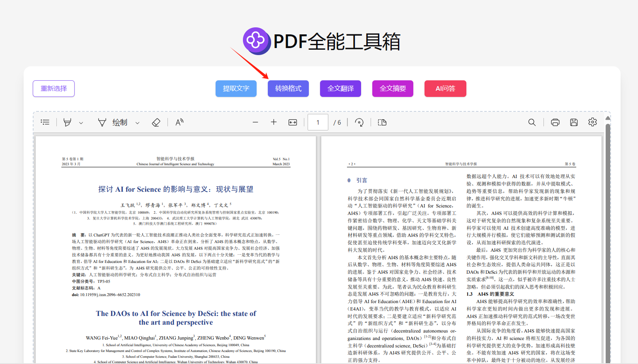Click the page number input field
The height and width of the screenshot is (364, 638).
coord(318,122)
